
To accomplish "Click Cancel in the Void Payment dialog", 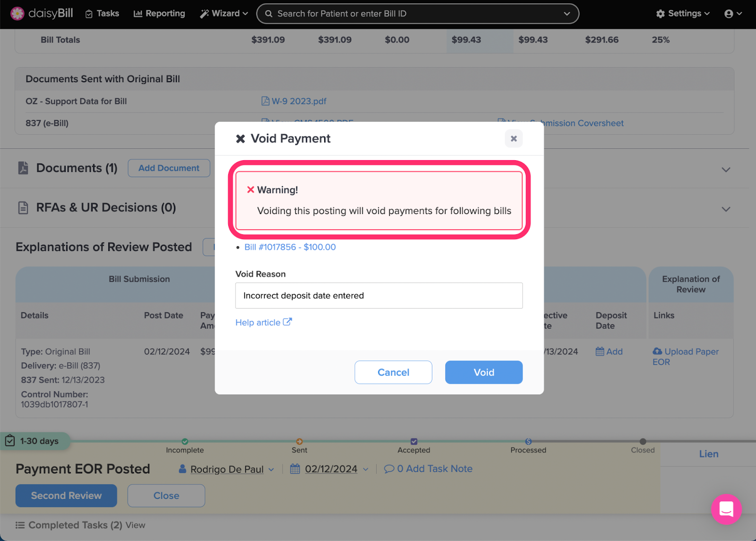I will 393,372.
